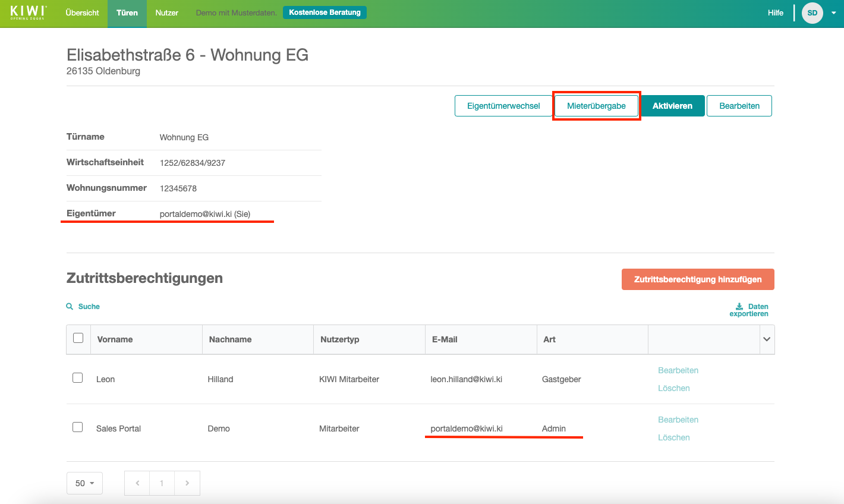Click the KIWI logo
The height and width of the screenshot is (504, 844).
click(28, 12)
